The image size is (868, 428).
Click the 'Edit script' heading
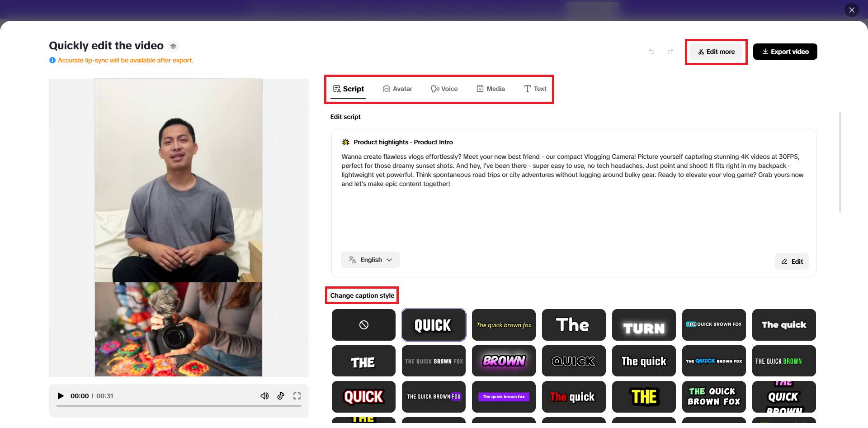[x=345, y=117]
